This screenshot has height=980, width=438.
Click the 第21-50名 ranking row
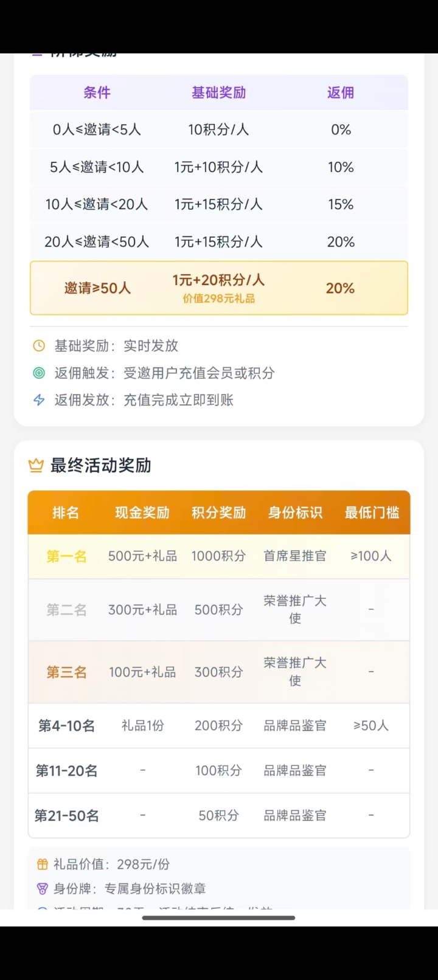pyautogui.click(x=219, y=816)
